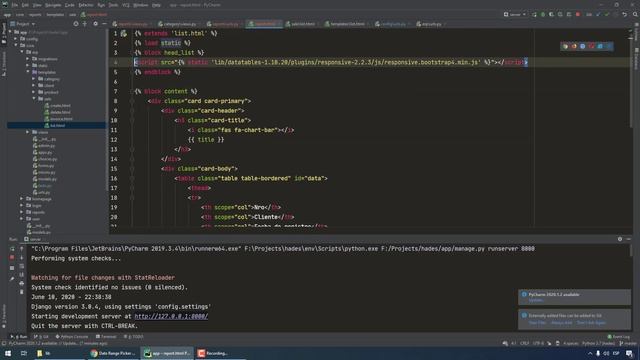Click the Undo/revert arrow icon in toolbar
640x360 pixels.
(624, 14)
